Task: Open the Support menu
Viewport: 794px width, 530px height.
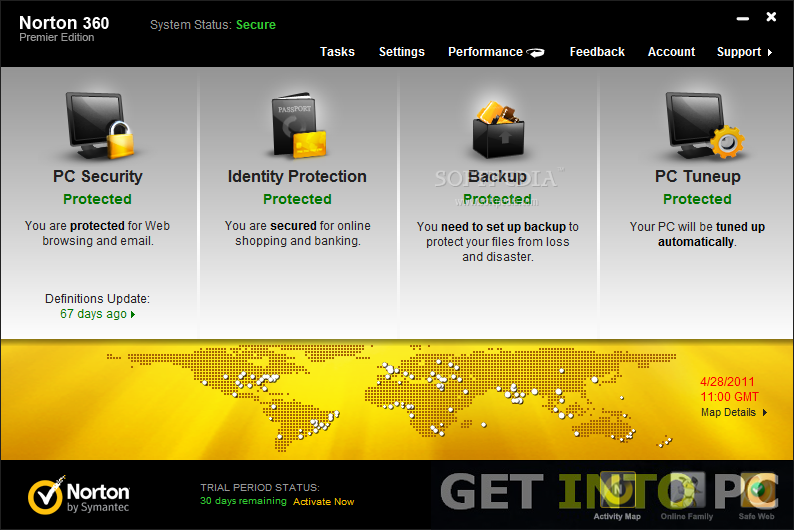Action: (x=739, y=52)
